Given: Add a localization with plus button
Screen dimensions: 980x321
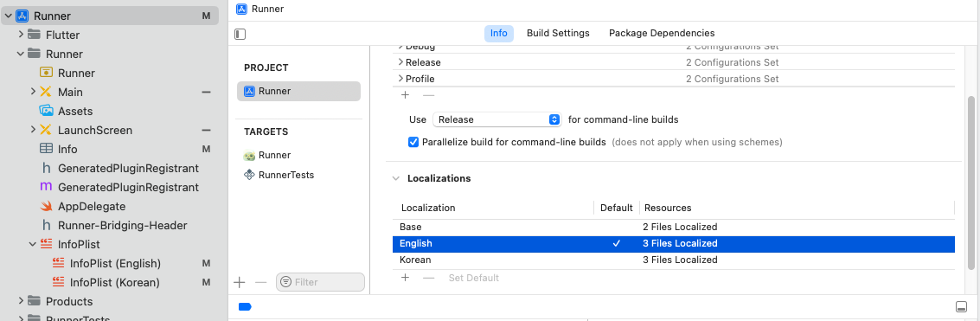Looking at the screenshot, I should pos(405,277).
